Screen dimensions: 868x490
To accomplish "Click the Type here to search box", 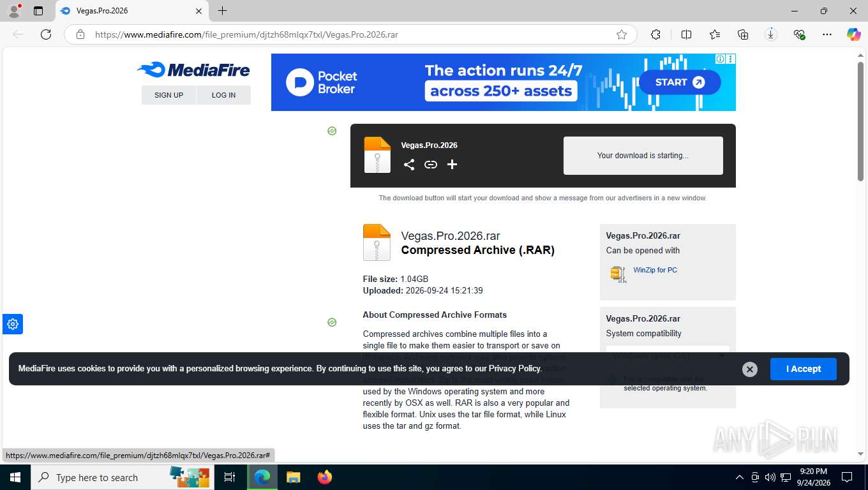I will click(122, 477).
